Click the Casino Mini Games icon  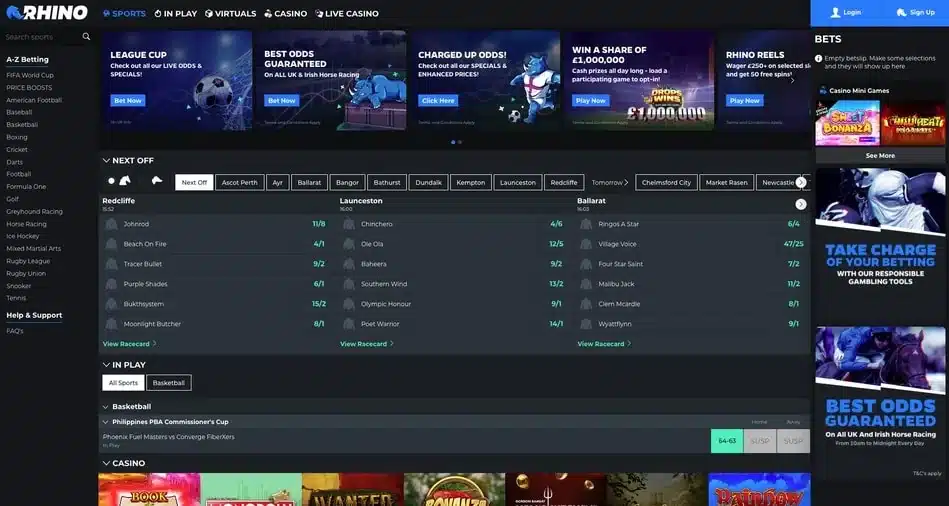pyautogui.click(x=823, y=91)
